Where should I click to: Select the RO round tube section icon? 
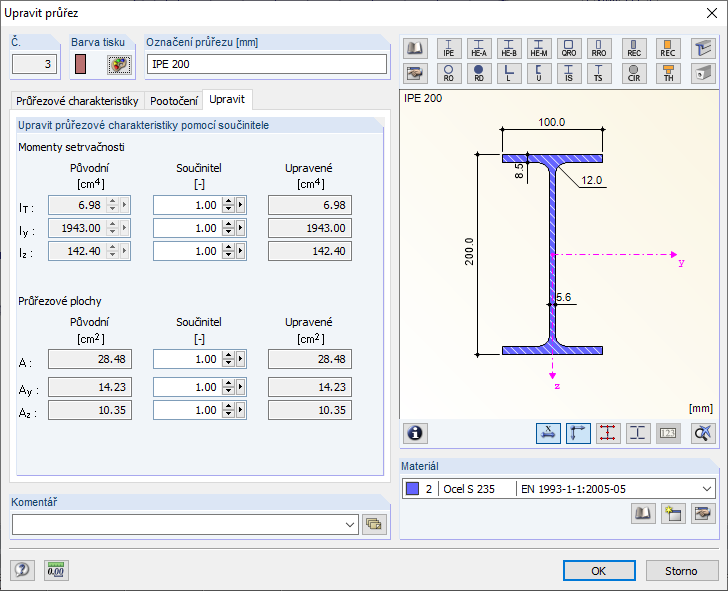tap(448, 73)
